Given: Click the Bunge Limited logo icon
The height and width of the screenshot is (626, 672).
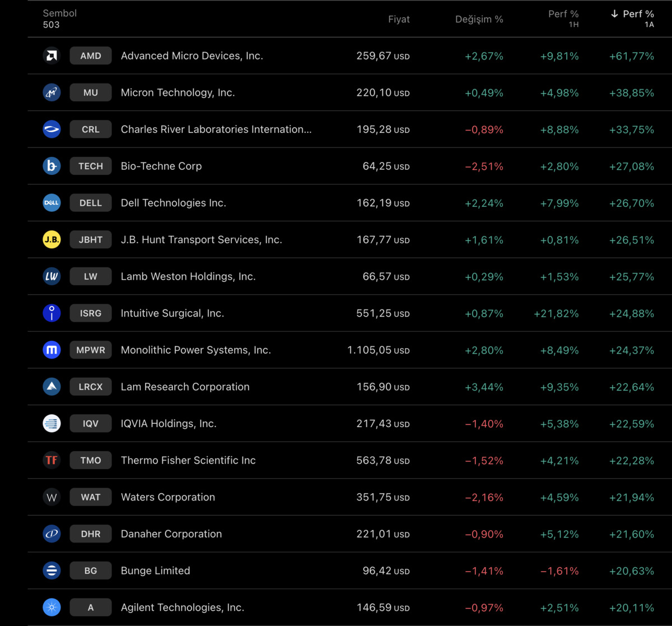Looking at the screenshot, I should click(x=52, y=571).
